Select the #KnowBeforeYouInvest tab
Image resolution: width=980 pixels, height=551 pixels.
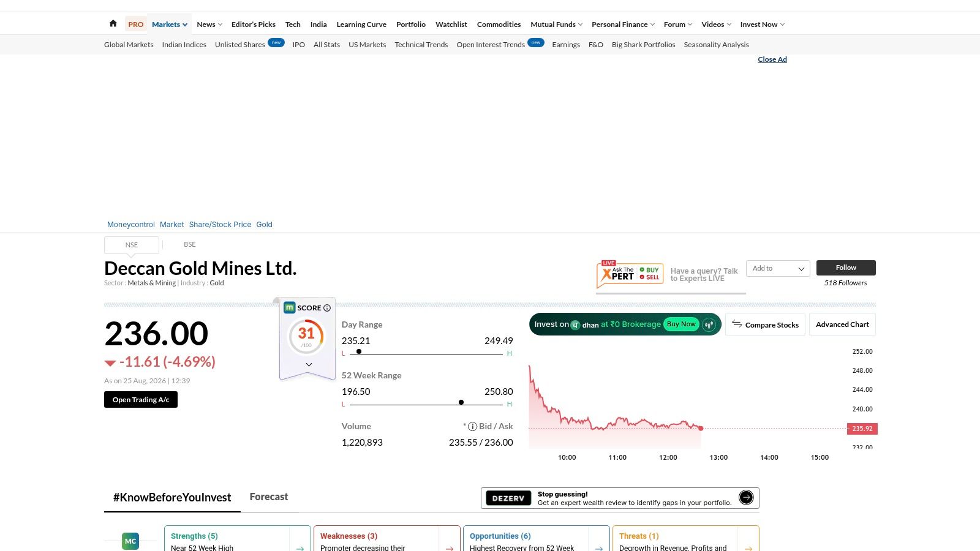coord(172,497)
